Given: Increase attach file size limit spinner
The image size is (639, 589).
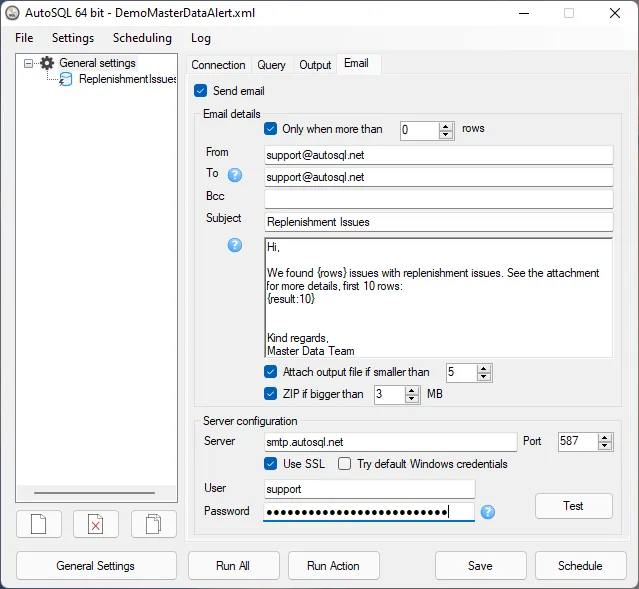Looking at the screenshot, I should (484, 369).
